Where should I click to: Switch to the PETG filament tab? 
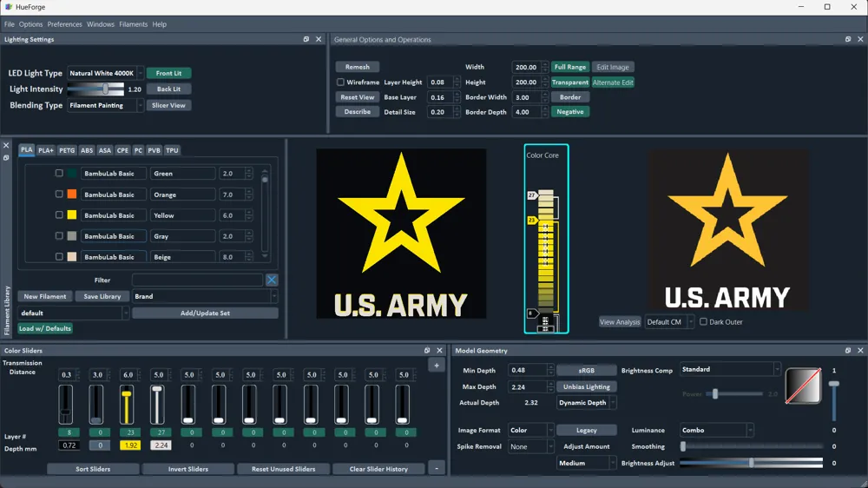pos(67,150)
